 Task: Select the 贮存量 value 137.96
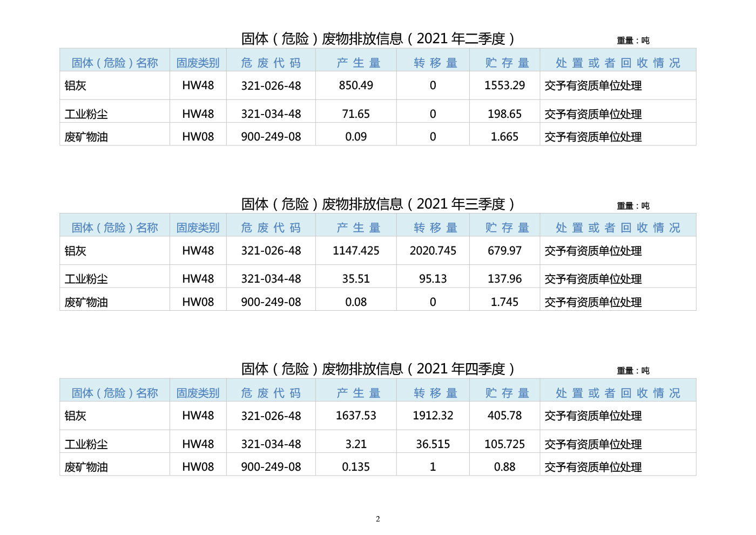point(504,279)
